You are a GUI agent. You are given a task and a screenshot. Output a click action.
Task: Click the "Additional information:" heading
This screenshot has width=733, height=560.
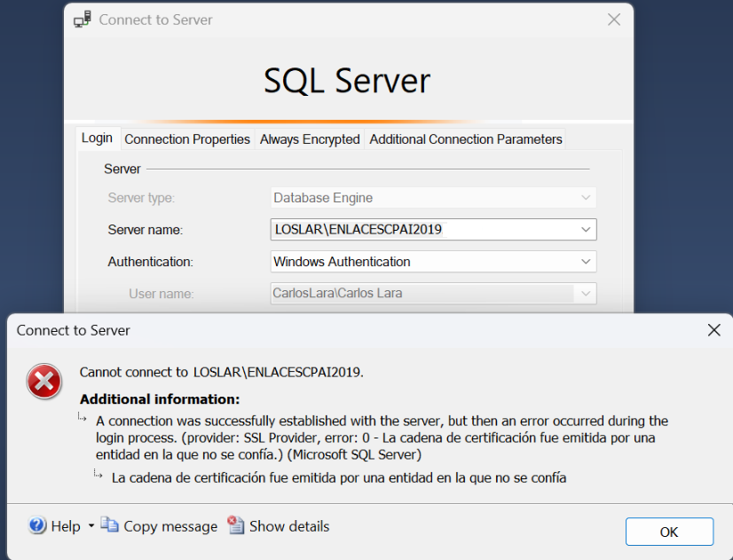pos(160,399)
